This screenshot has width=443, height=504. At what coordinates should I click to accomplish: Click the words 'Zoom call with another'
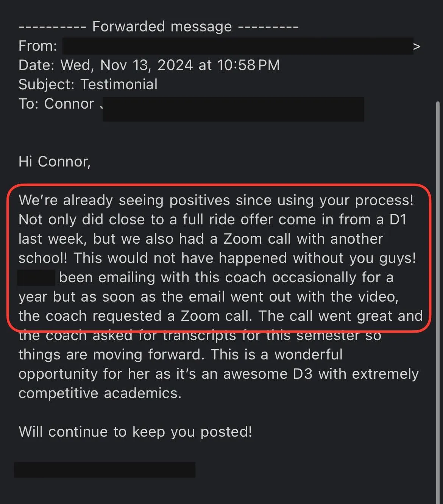point(303,239)
